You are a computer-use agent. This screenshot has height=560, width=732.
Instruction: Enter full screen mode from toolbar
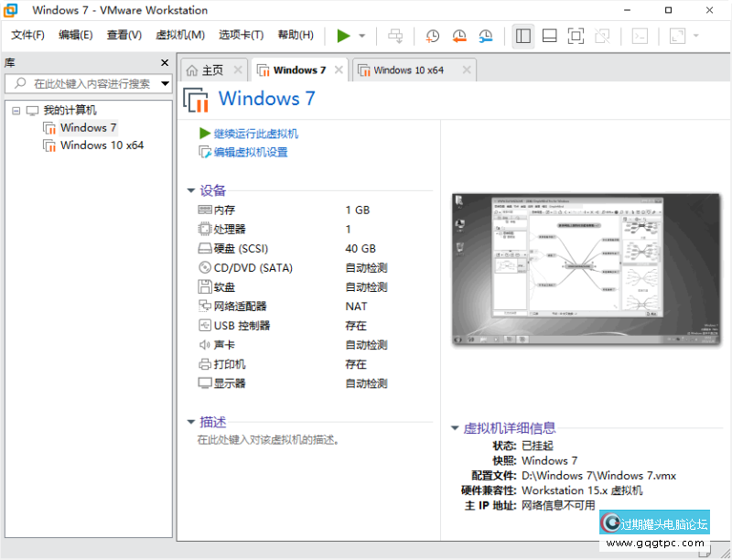coord(576,36)
